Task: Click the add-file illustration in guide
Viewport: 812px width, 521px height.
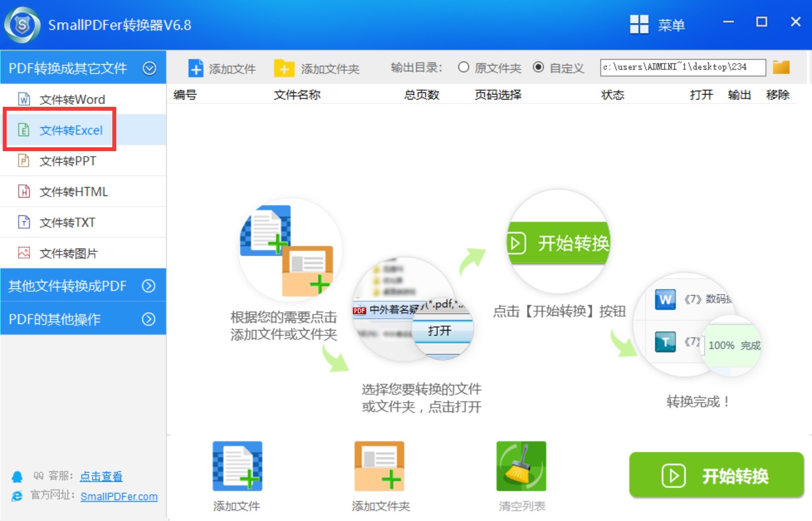Action: click(290, 250)
